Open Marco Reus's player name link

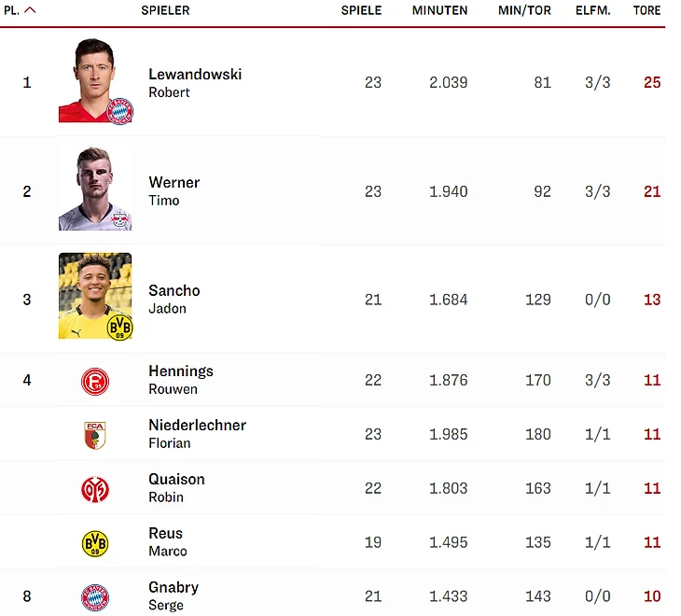coord(168,542)
